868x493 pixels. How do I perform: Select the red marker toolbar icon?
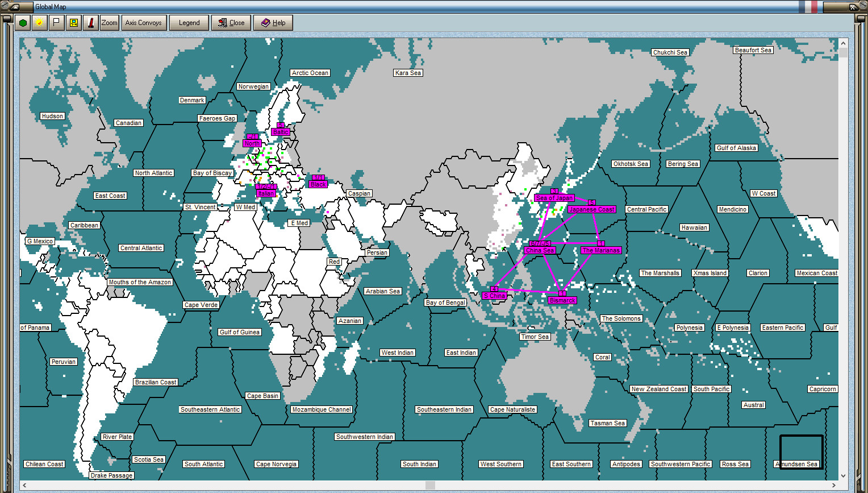click(91, 23)
